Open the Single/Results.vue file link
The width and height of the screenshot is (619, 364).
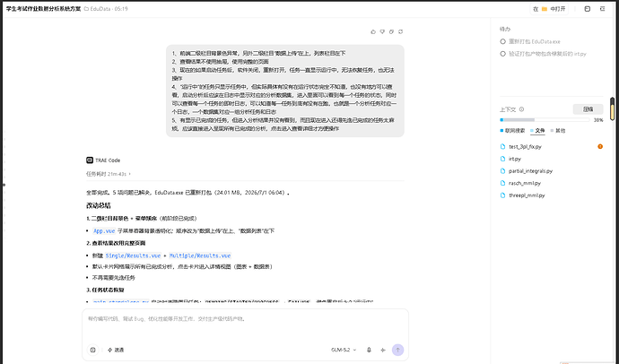click(x=133, y=256)
